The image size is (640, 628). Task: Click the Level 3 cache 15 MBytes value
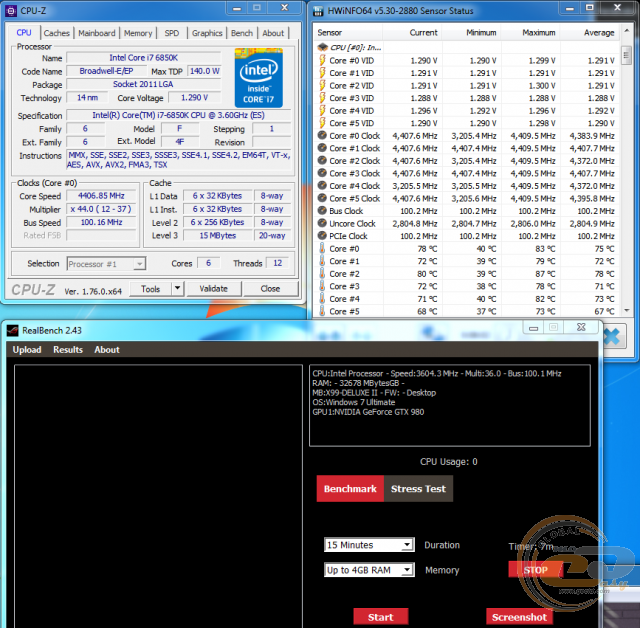point(218,235)
